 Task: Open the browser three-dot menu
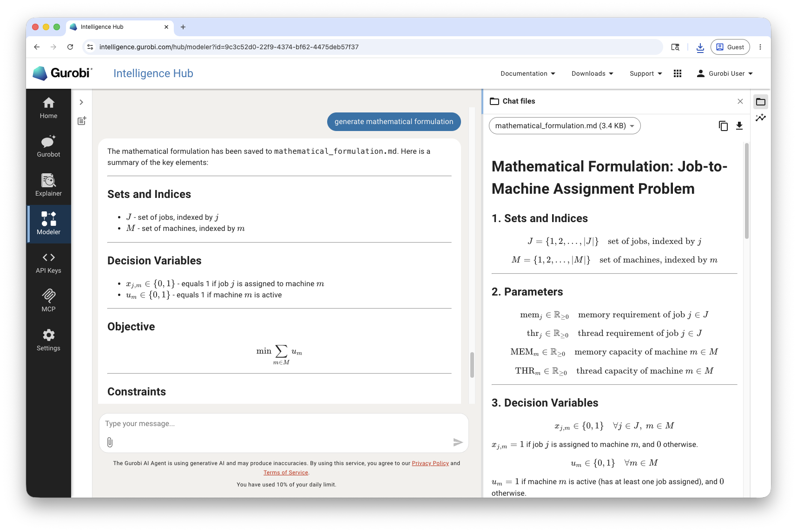pyautogui.click(x=760, y=47)
